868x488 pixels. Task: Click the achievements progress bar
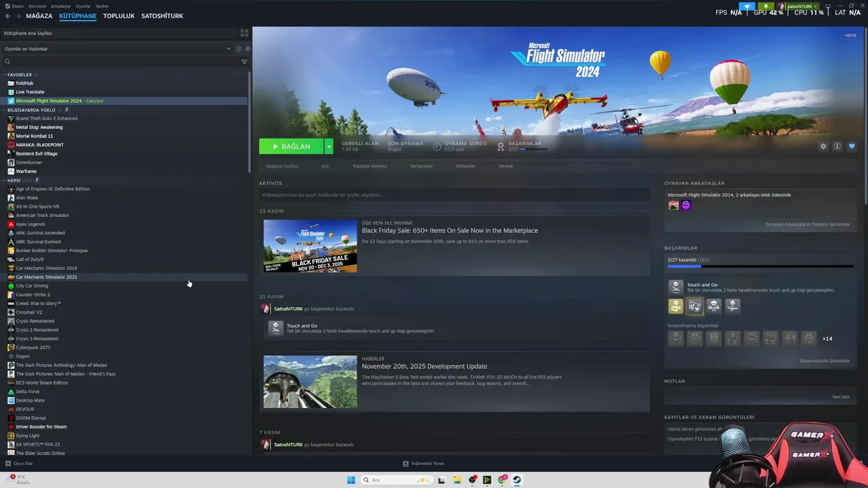point(760,266)
